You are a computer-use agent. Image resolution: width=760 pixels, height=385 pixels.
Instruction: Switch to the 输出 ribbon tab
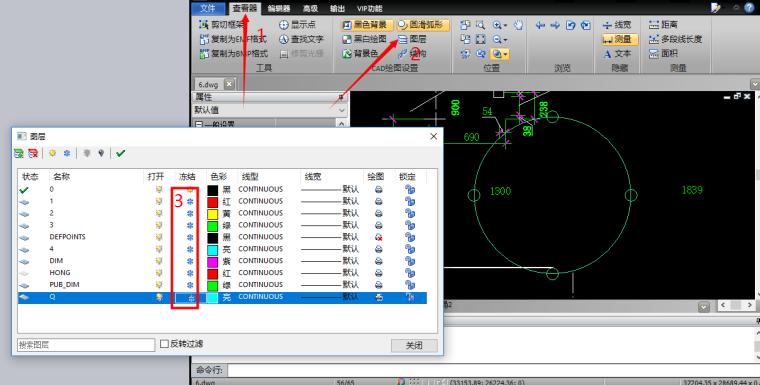(337, 8)
